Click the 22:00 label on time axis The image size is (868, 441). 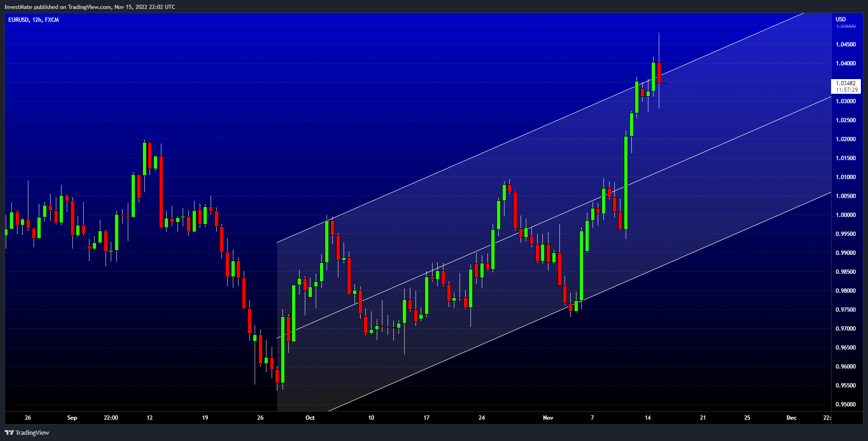[111, 418]
